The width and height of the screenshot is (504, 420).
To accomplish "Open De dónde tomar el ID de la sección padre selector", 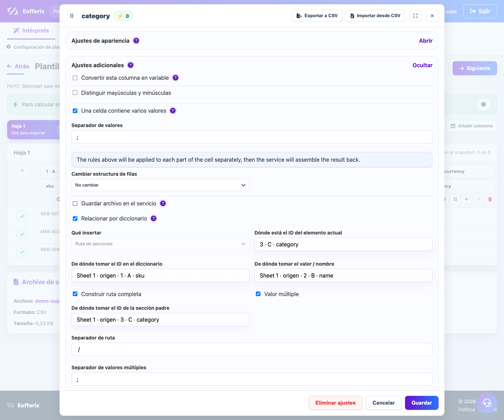I will tap(160, 320).
